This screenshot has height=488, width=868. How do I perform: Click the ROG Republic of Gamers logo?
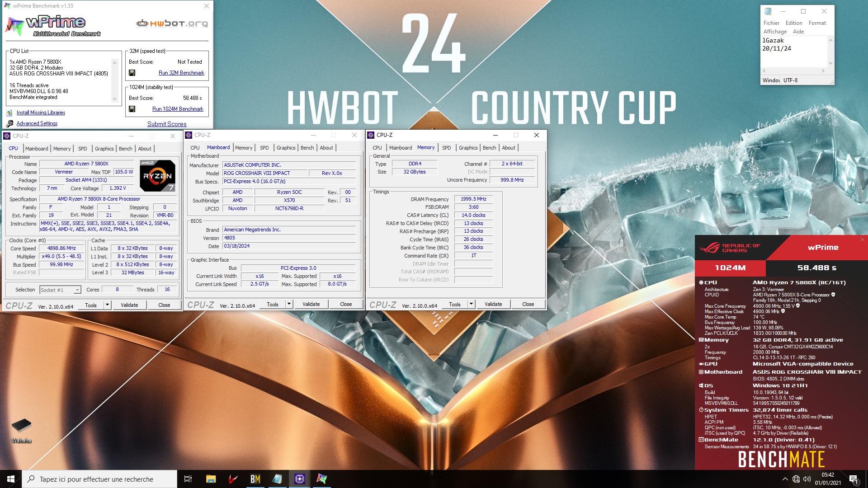click(x=730, y=248)
